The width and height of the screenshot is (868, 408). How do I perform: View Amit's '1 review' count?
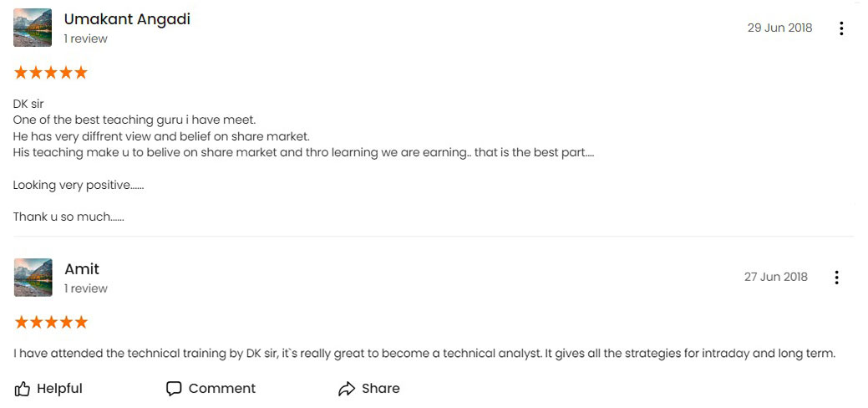[86, 288]
